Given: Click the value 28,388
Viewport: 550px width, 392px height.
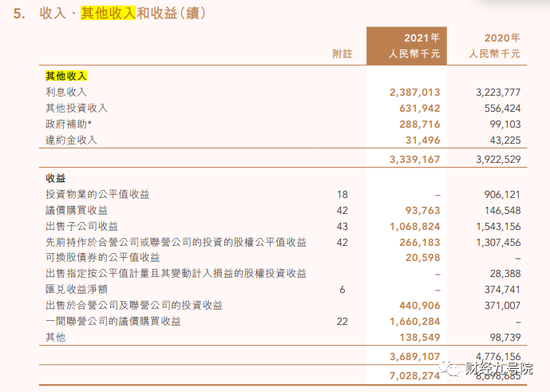Looking at the screenshot, I should pyautogui.click(x=505, y=273).
